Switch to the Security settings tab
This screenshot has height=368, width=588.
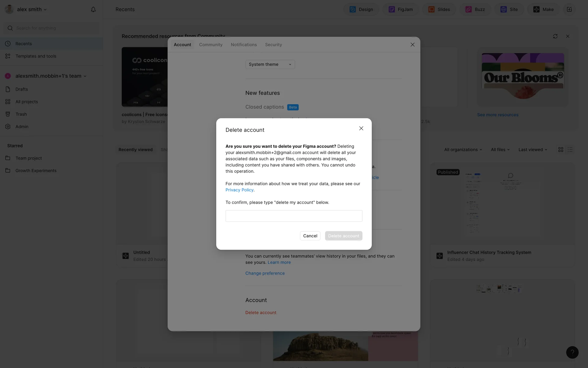pyautogui.click(x=273, y=45)
